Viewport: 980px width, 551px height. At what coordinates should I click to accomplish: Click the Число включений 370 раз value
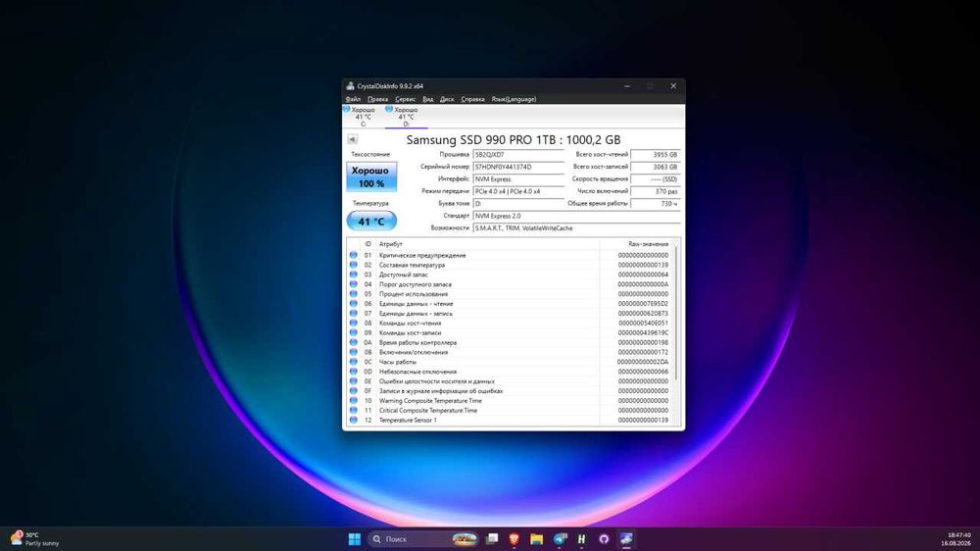point(655,191)
